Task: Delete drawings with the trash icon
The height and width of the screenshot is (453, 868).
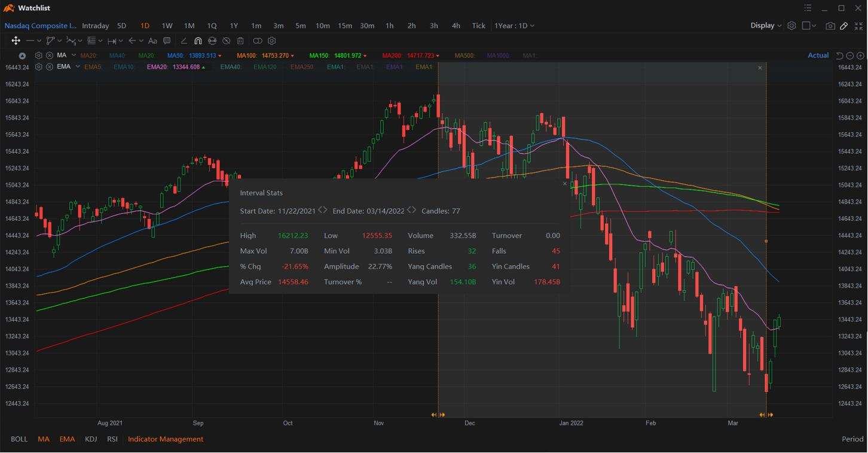Action: (x=240, y=41)
